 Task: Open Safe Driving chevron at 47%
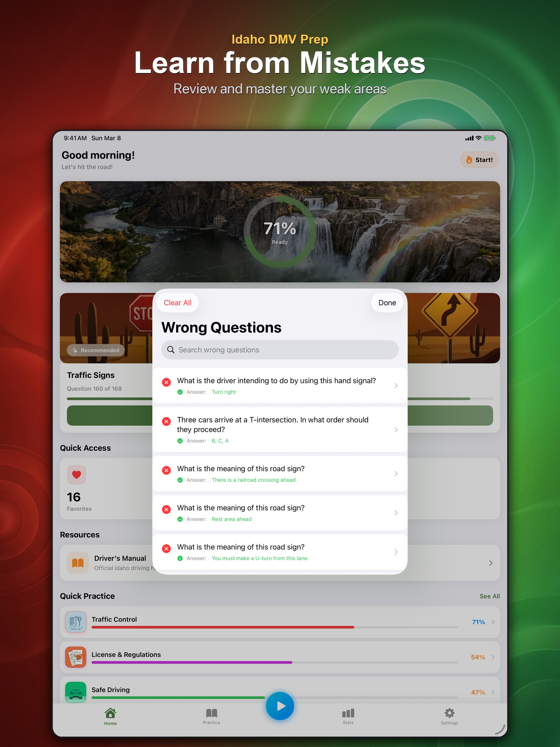click(493, 692)
